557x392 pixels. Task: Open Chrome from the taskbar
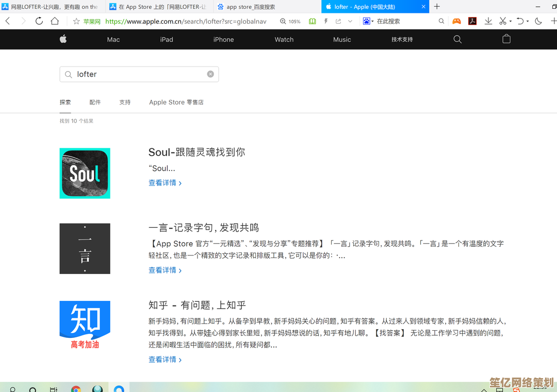tap(76, 389)
